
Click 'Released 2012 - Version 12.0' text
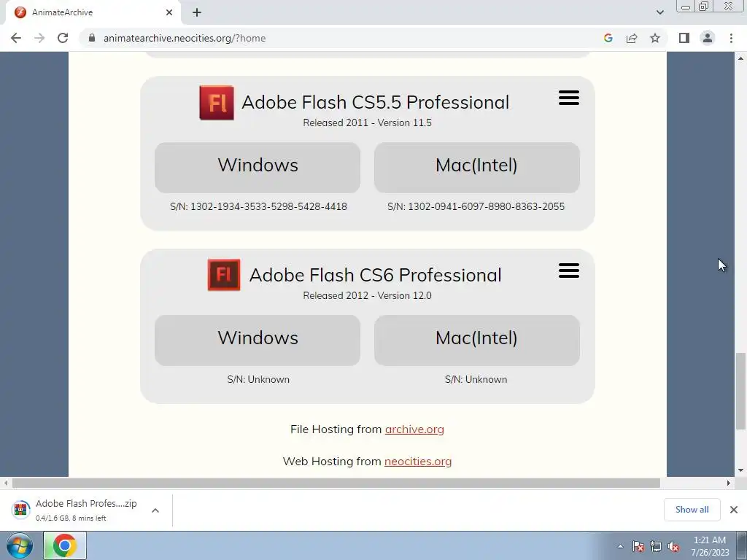click(x=368, y=296)
